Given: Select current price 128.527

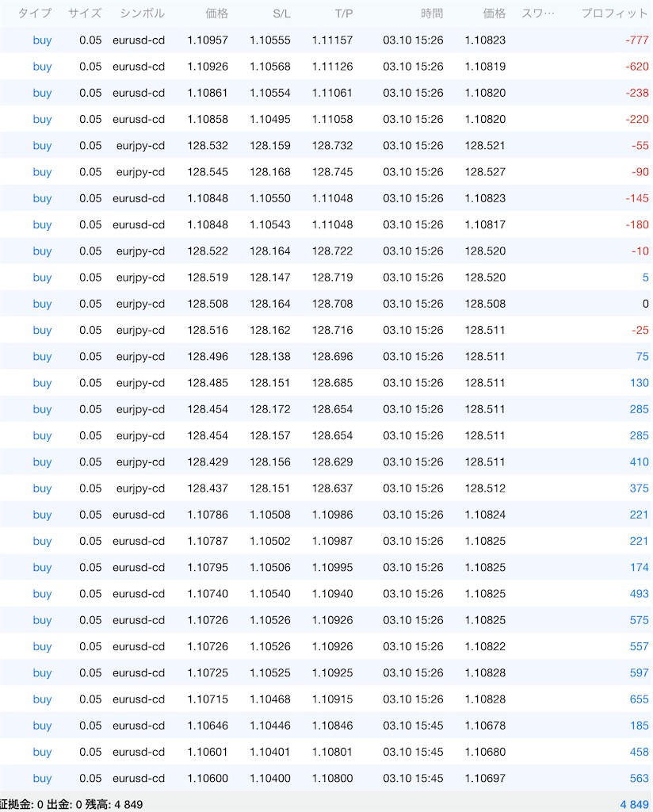Looking at the screenshot, I should point(485,172).
